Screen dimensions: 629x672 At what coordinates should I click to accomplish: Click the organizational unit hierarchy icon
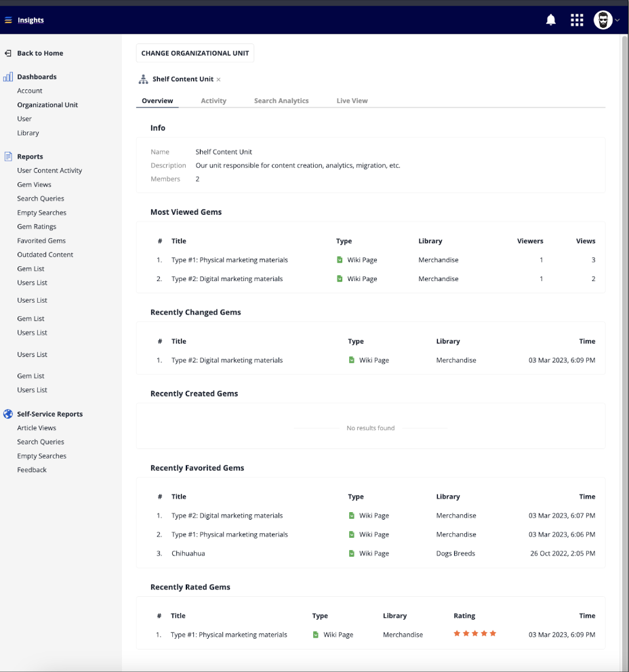pos(143,79)
